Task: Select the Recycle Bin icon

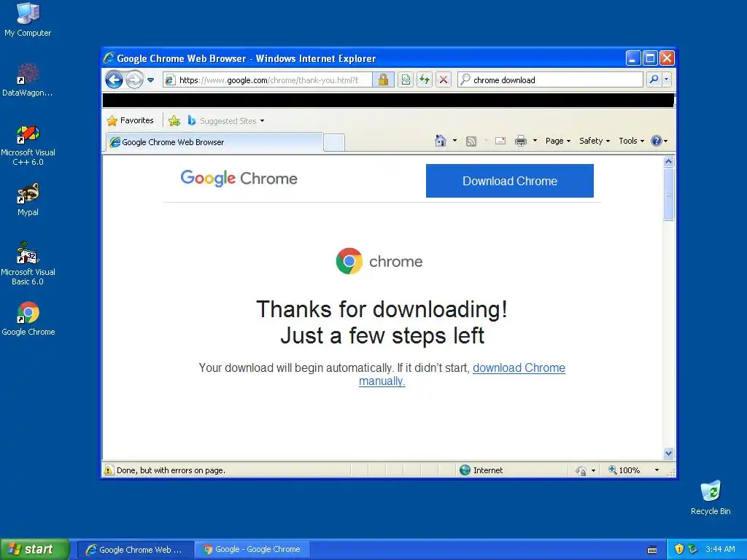Action: (x=711, y=497)
